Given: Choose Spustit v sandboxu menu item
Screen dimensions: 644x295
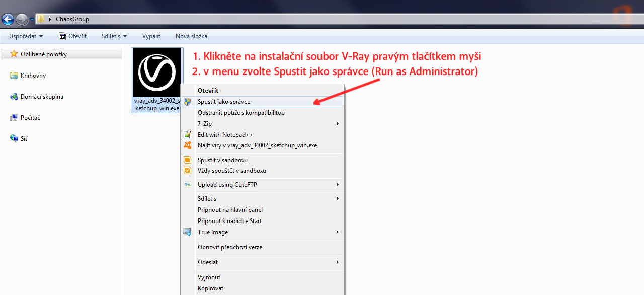Looking at the screenshot, I should pos(262,160).
